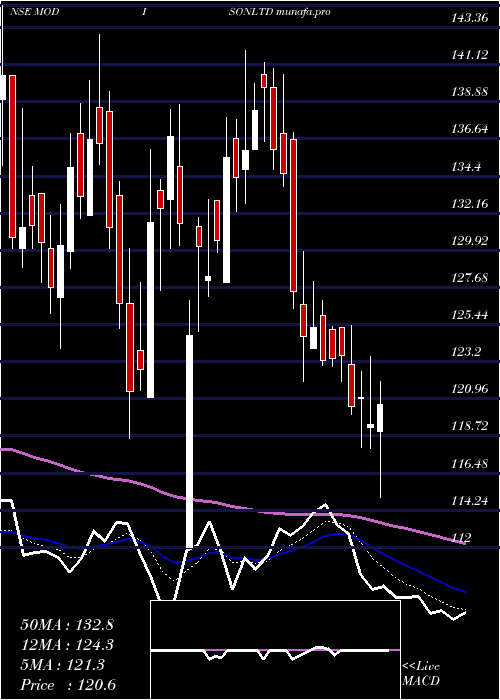Click the 143.36 price axis label
The width and height of the screenshot is (500, 700).
point(469,18)
